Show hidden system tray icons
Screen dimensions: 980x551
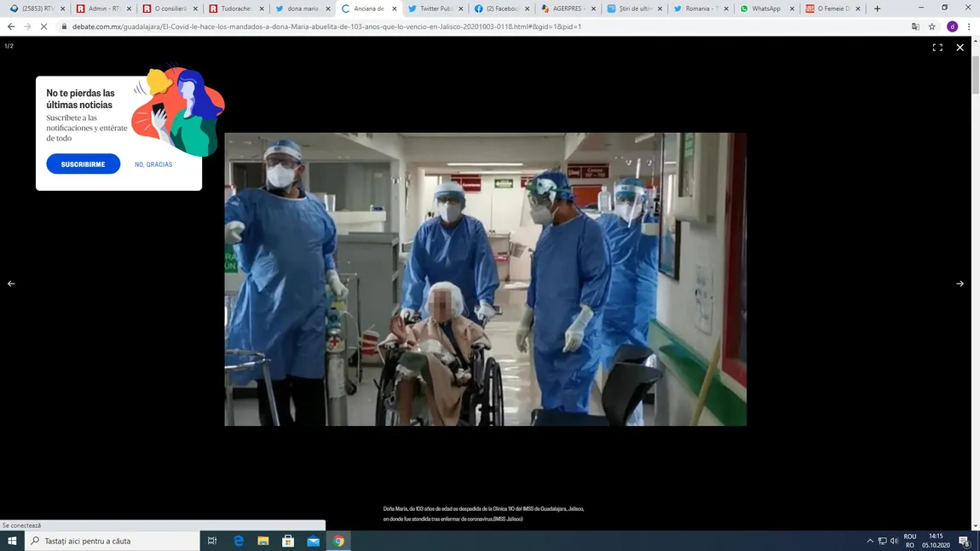[870, 541]
